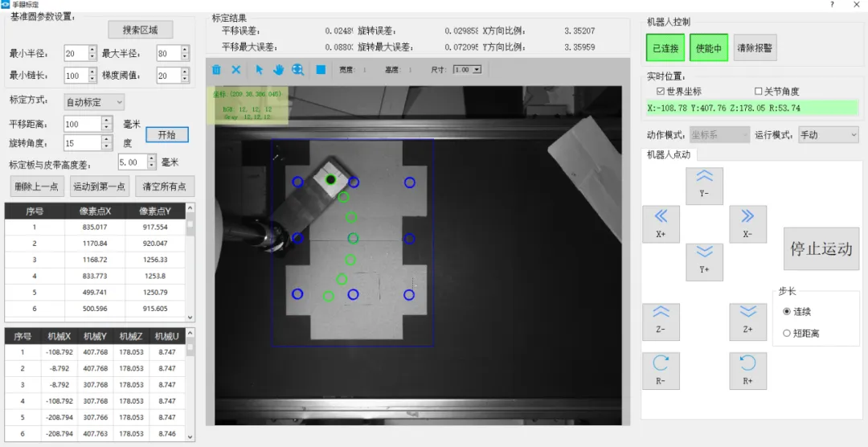Image resolution: width=868 pixels, height=447 pixels.
Task: Click the 旋转角度 15 input field
Action: [x=83, y=143]
